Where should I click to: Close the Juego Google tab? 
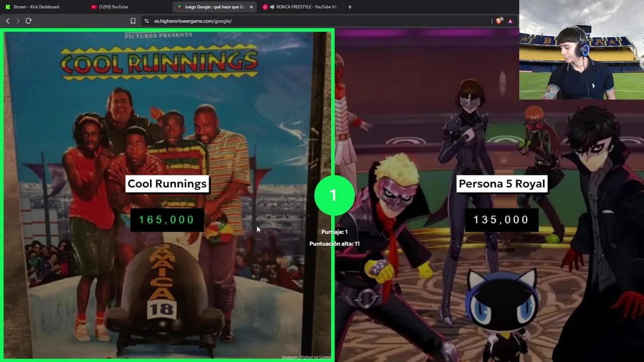click(x=251, y=7)
